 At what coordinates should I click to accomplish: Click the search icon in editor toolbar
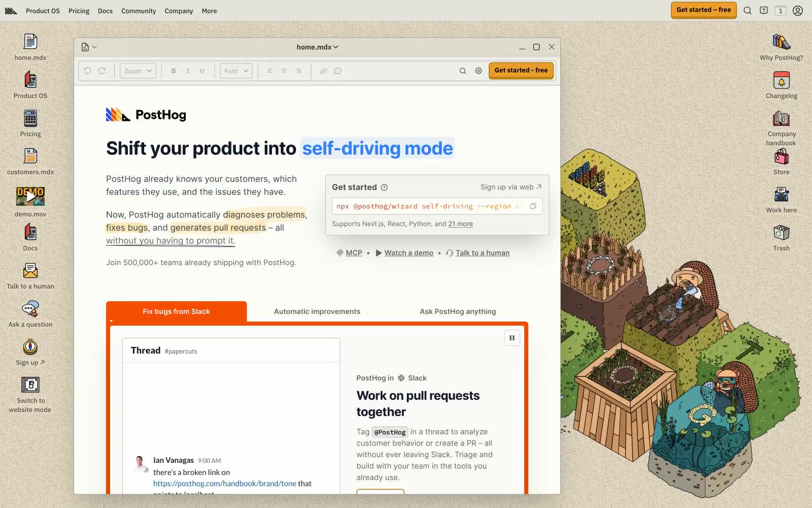tap(463, 71)
